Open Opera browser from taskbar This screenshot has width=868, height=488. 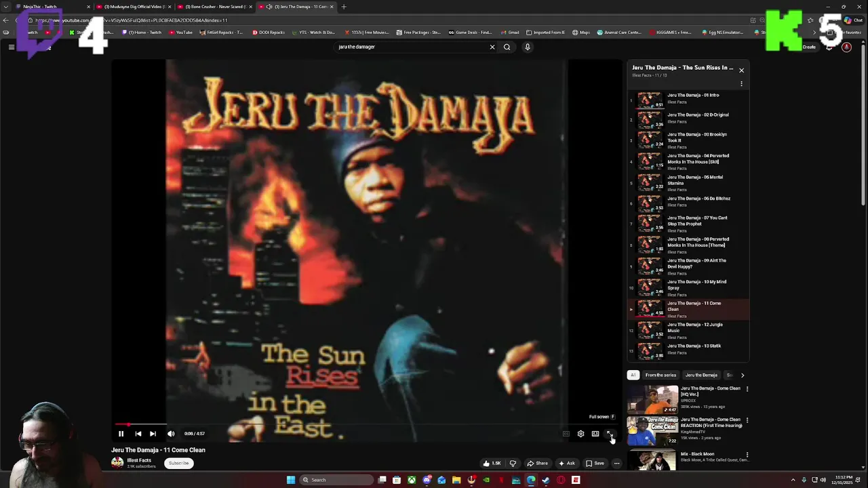coord(561,480)
